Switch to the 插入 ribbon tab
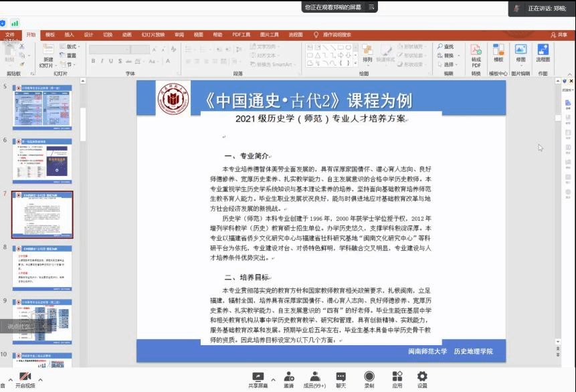The image size is (576, 392). 70,35
